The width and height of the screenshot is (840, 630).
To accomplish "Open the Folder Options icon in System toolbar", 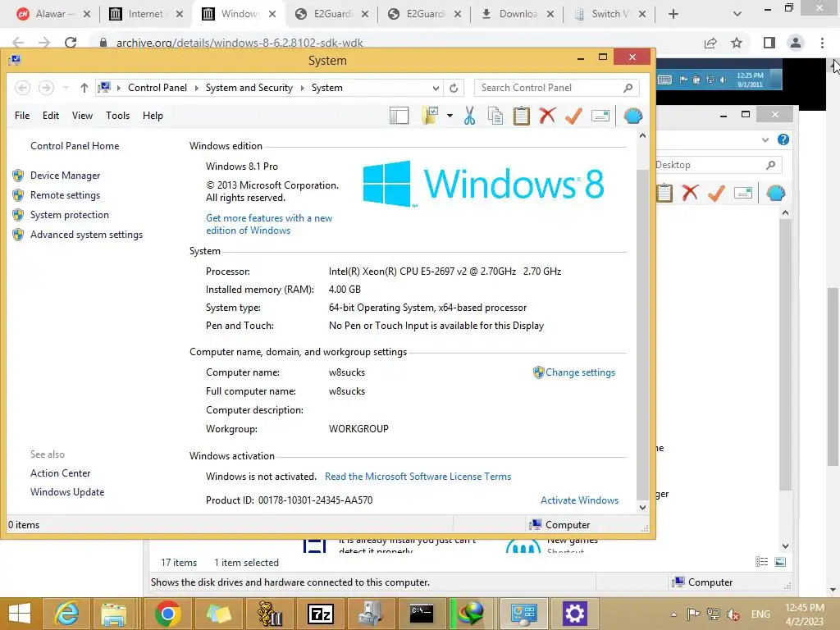I will coord(430,116).
